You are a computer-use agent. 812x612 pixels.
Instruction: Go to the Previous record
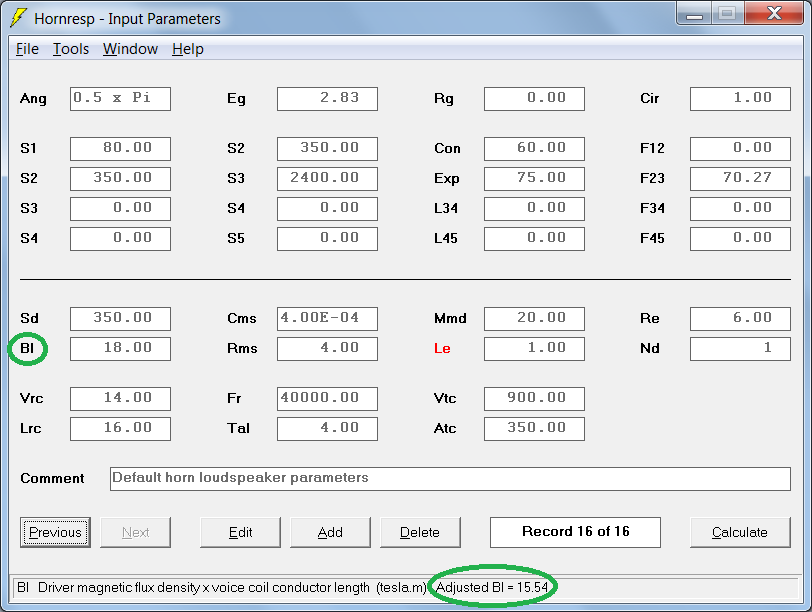click(55, 532)
